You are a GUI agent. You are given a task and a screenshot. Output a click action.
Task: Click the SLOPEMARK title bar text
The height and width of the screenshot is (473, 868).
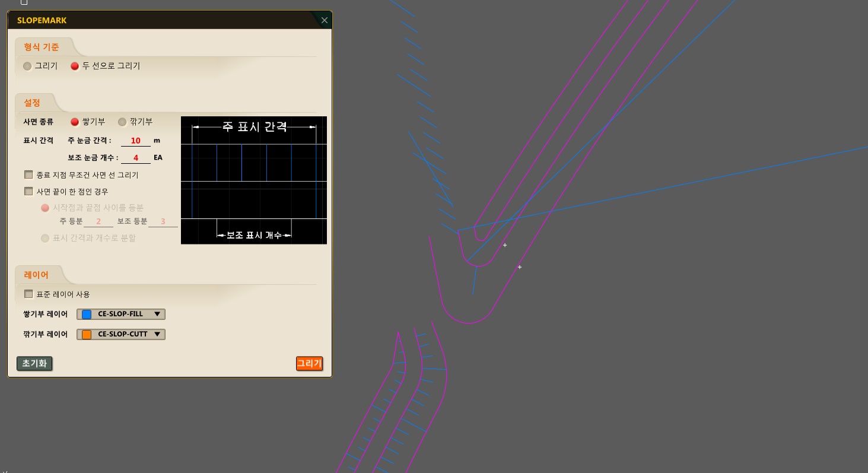[x=42, y=20]
